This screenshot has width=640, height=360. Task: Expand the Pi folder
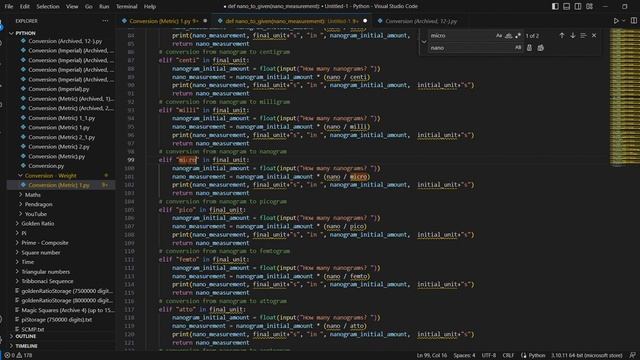click(x=24, y=233)
